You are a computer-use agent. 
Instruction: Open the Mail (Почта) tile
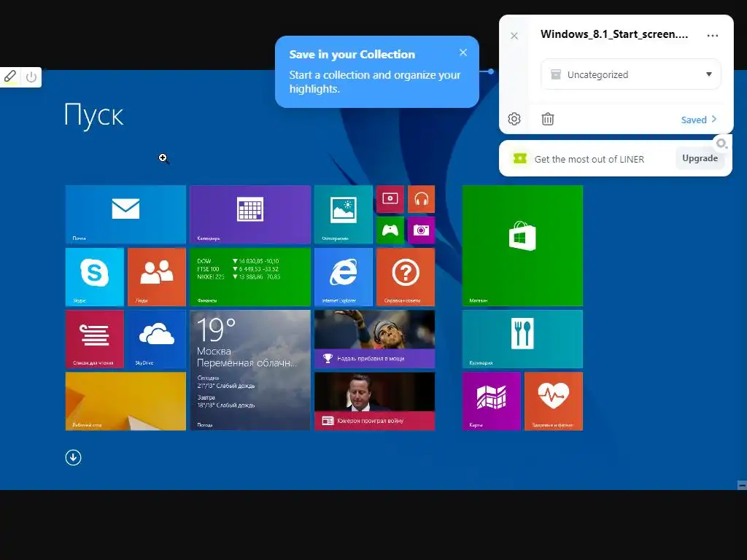[125, 214]
